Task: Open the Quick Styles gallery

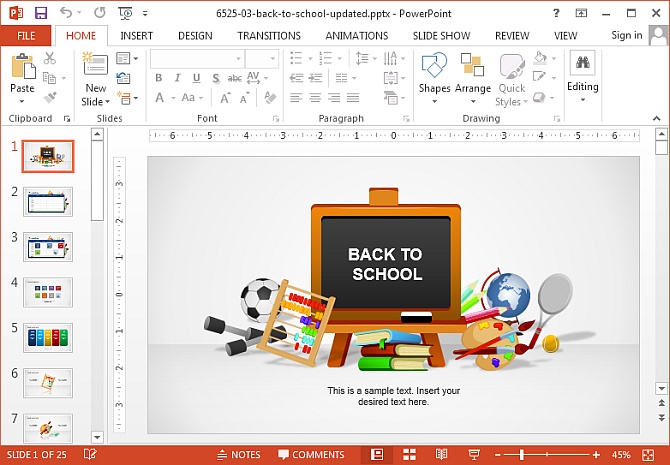Action: [511, 79]
